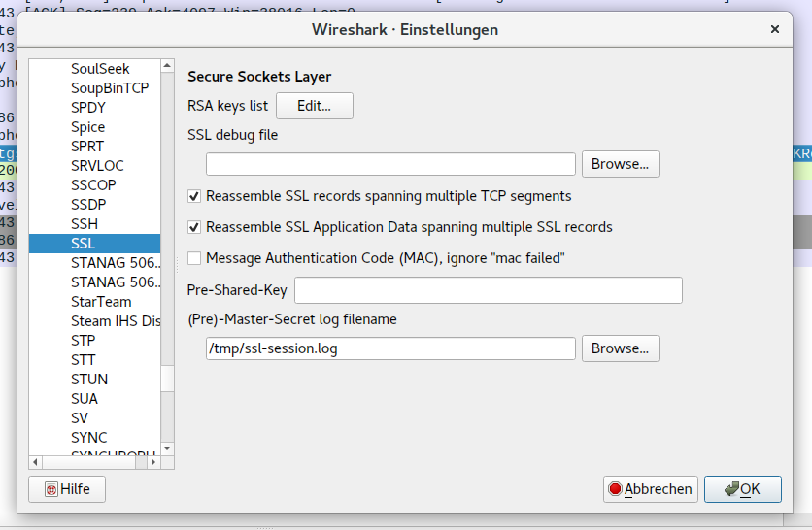Viewport: 812px width, 530px height.
Task: Select SoulSeek in the protocol list
Action: tap(100, 69)
